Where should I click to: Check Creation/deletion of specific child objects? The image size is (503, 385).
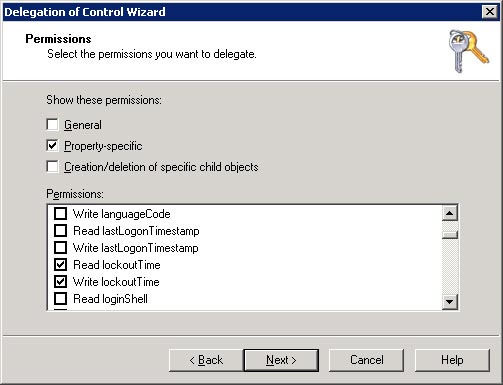52,167
